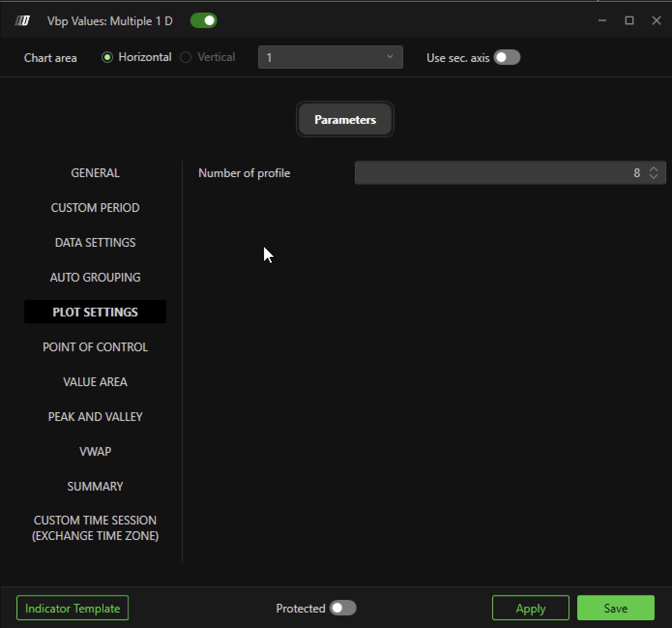This screenshot has width=672, height=628.
Task: Show the VALUE AREA settings
Action: tap(95, 382)
